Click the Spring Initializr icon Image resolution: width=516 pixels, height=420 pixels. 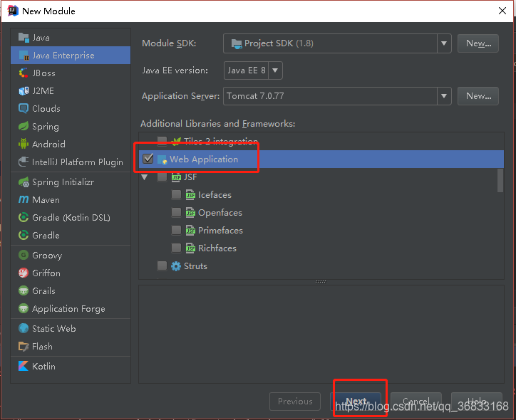(x=24, y=182)
